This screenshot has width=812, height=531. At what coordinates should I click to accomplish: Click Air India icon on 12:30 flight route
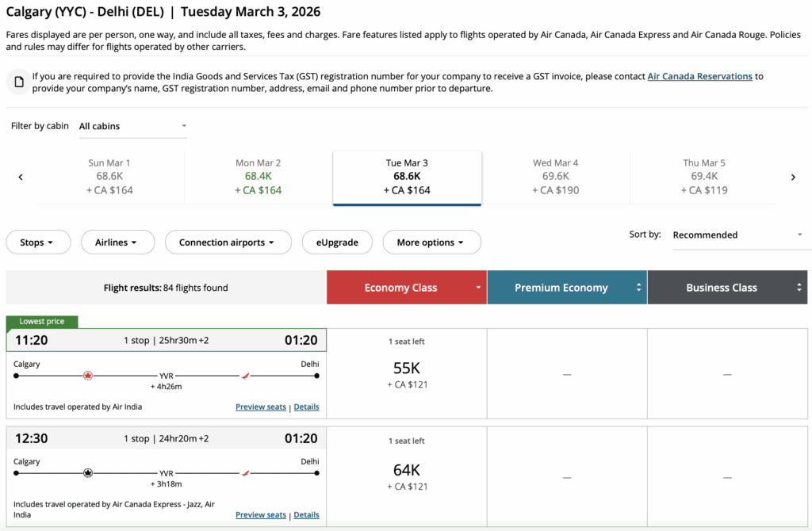click(x=245, y=473)
